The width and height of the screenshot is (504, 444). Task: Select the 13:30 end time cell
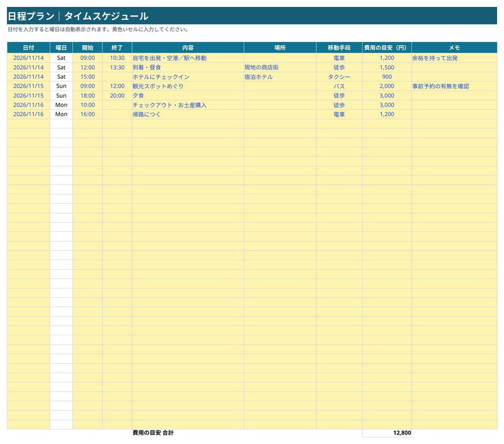pyautogui.click(x=117, y=67)
